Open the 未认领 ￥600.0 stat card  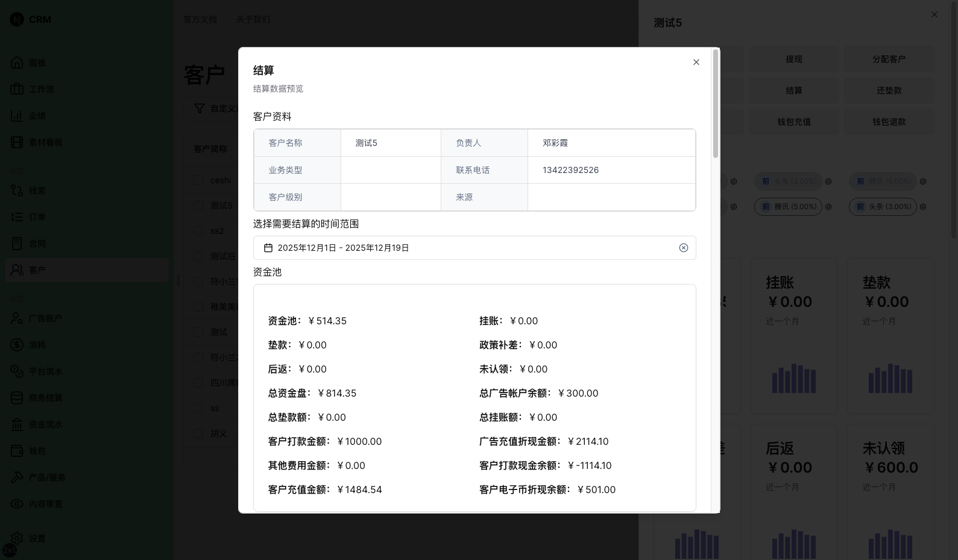point(890,491)
